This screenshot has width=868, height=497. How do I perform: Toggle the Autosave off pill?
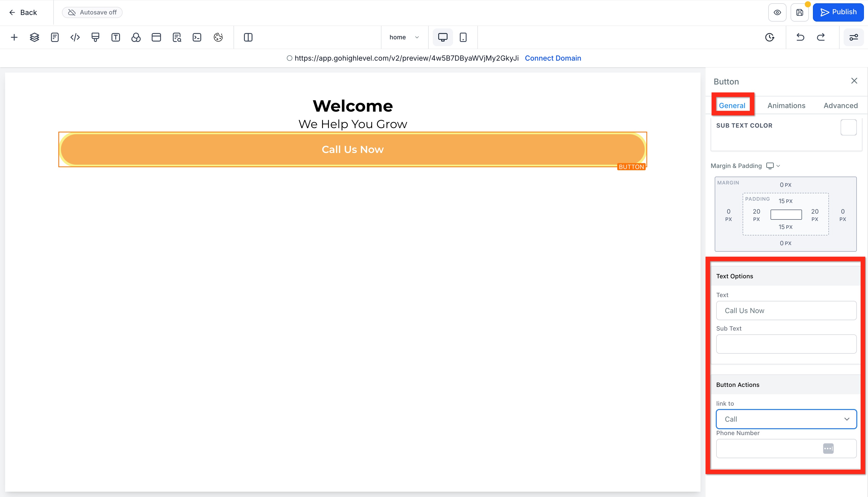tap(92, 12)
